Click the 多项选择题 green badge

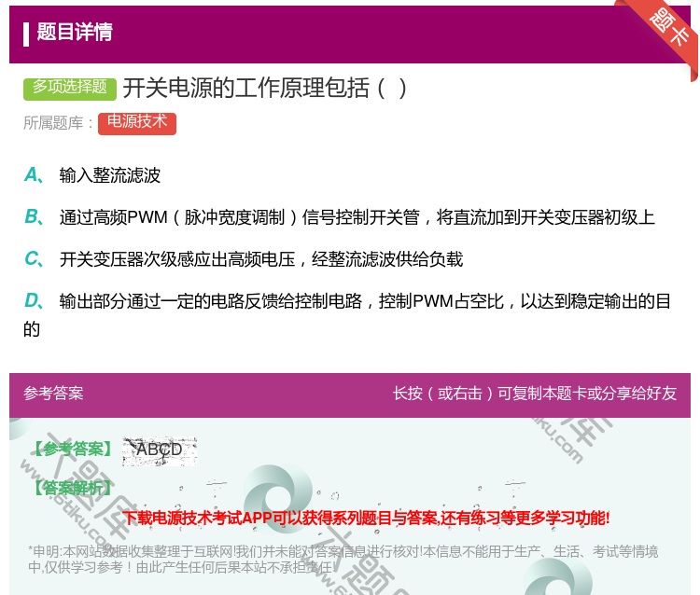[70, 89]
